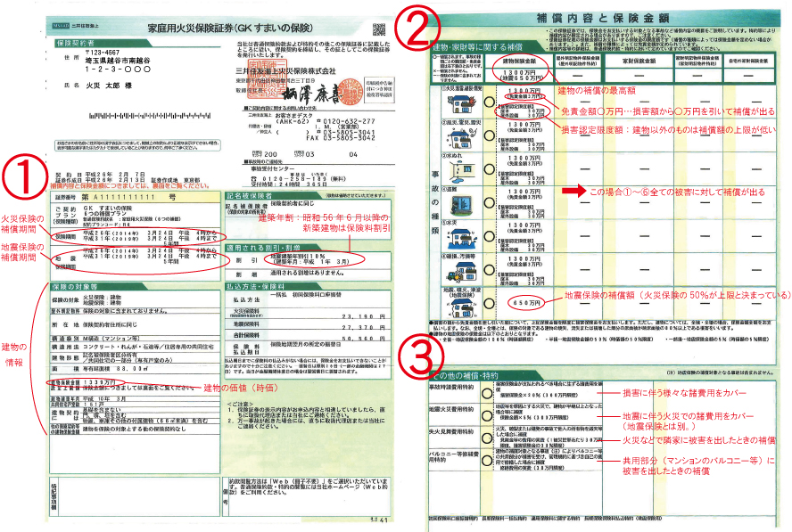Click the QR code beside the certificate title
This screenshot has height=532, width=792.
click(x=378, y=29)
